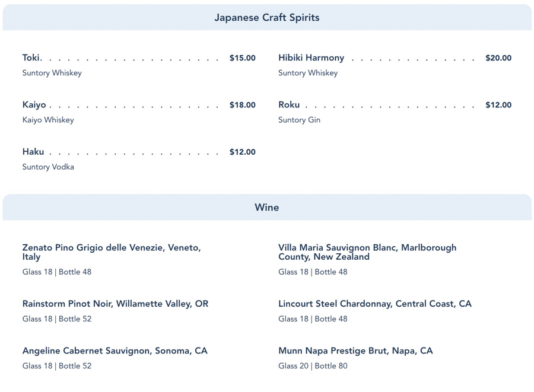
Task: Select the Kaiyo menu item name
Action: [34, 105]
